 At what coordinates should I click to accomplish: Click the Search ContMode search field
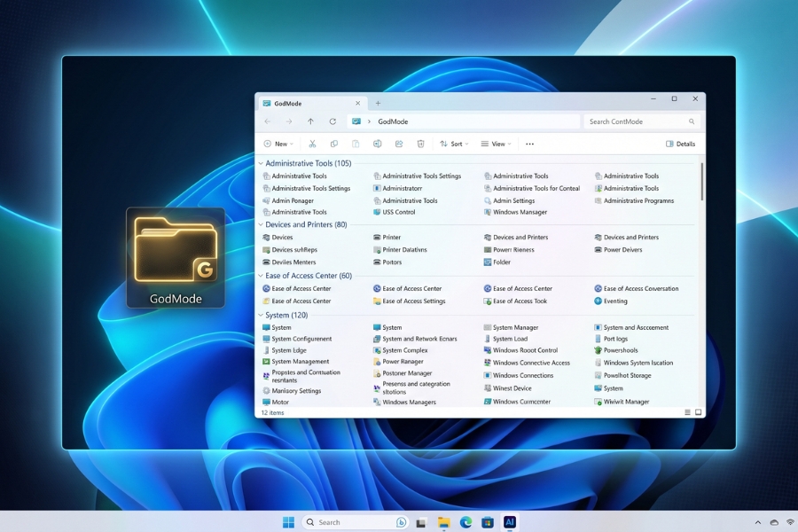642,121
